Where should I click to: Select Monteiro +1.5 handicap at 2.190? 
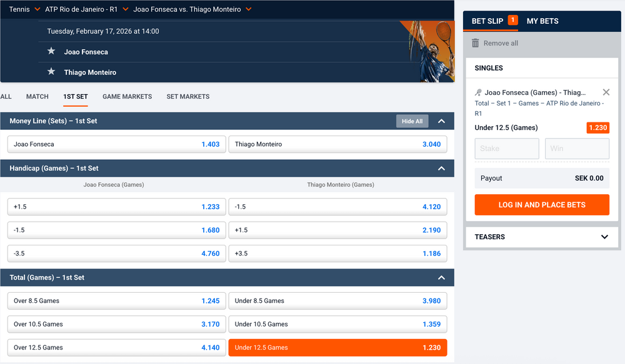point(337,230)
